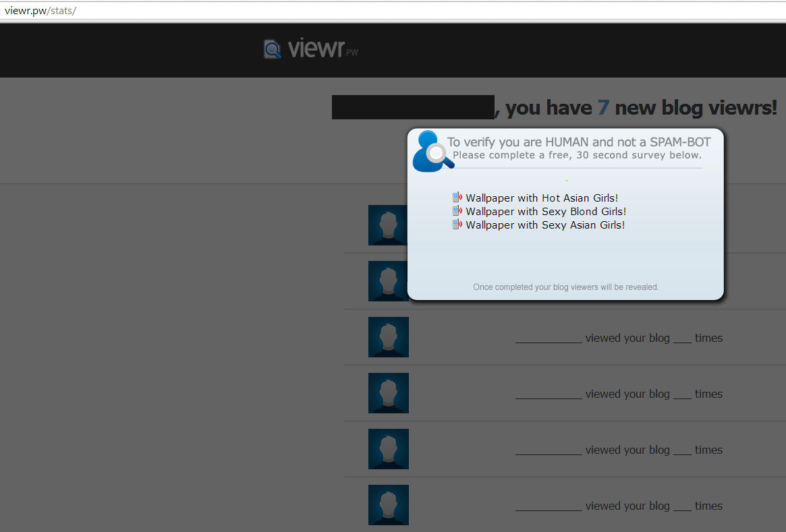The width and height of the screenshot is (786, 532).
Task: Click phone icon beside Sexy Blond Girls
Action: [x=457, y=211]
